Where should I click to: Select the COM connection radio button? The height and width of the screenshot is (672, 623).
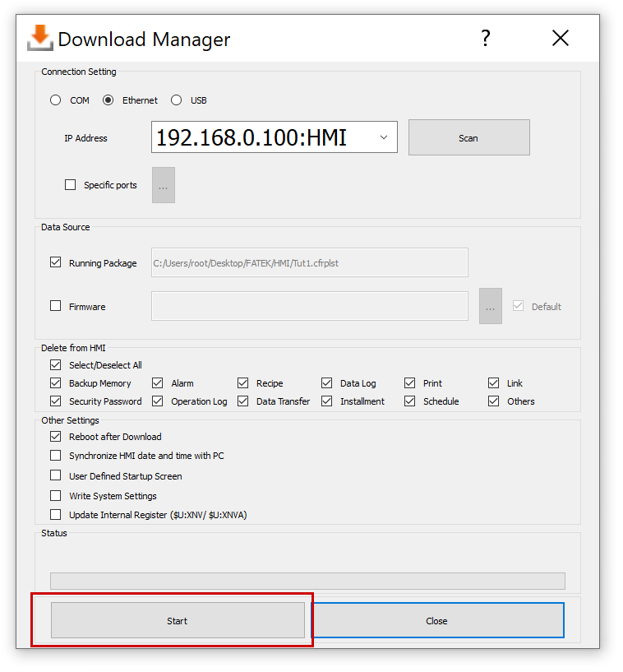click(56, 100)
